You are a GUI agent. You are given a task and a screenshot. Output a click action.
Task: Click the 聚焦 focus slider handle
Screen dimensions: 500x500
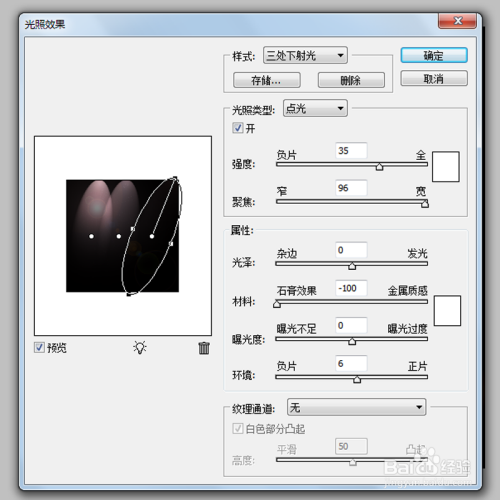coord(425,203)
